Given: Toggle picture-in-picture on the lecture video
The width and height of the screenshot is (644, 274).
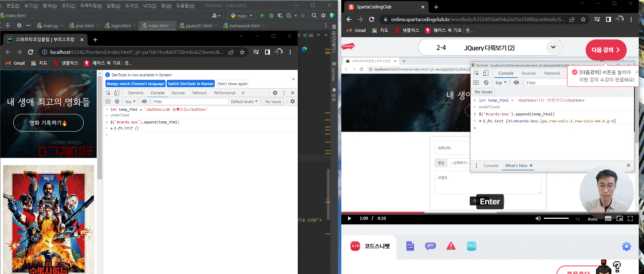Looking at the screenshot, I should point(619,218).
